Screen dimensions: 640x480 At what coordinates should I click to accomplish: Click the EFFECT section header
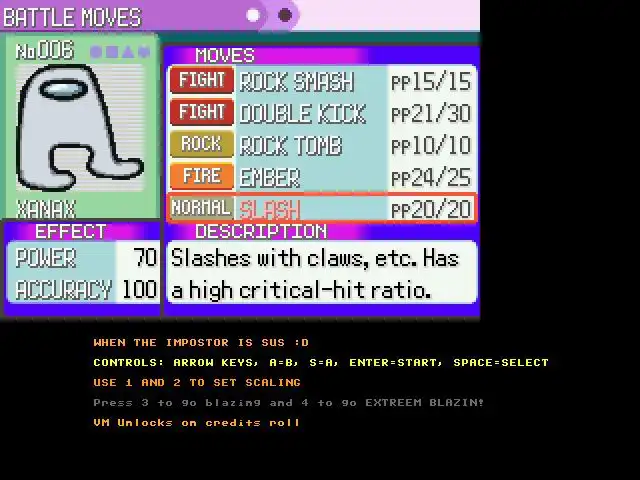[71, 231]
